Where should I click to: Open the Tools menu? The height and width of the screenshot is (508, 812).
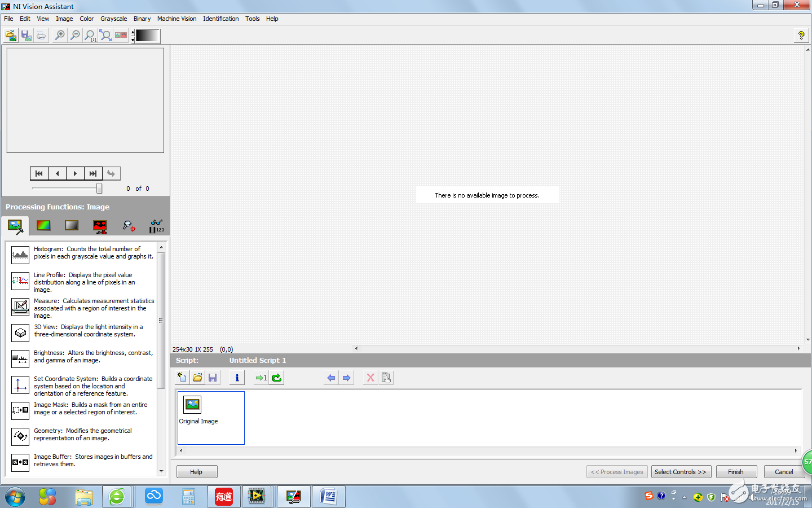[x=253, y=19]
